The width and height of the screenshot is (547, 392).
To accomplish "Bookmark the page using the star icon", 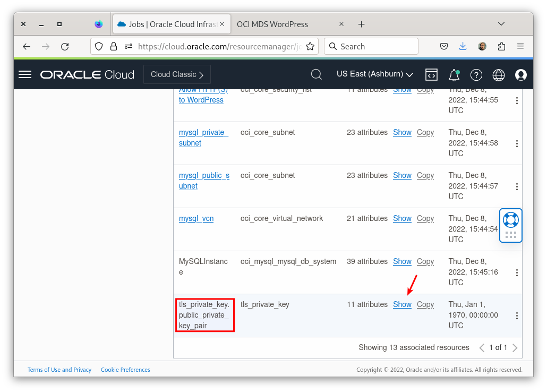I will pyautogui.click(x=310, y=46).
